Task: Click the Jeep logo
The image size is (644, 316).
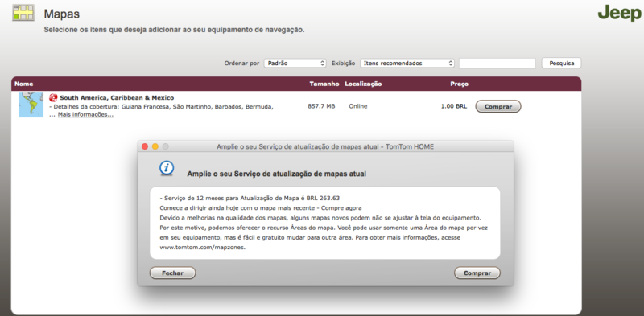Action: (620, 13)
